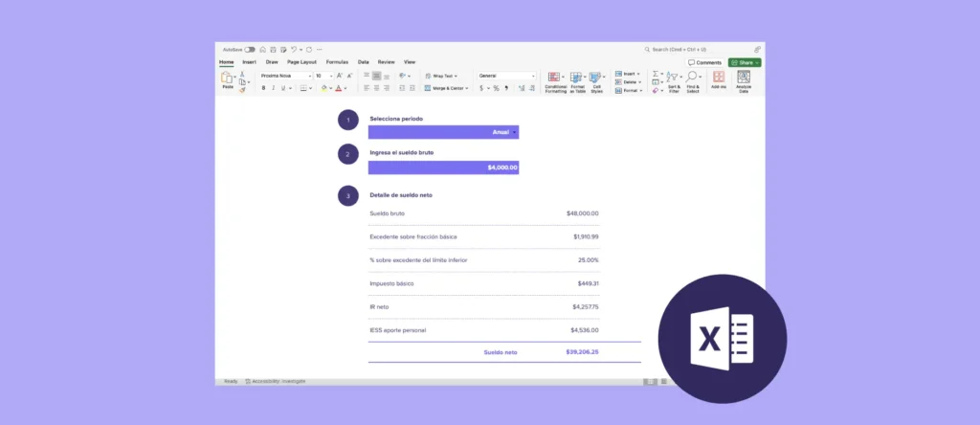Screen dimensions: 980x425
Task: Click the Bold formatting icon
Action: point(263,88)
